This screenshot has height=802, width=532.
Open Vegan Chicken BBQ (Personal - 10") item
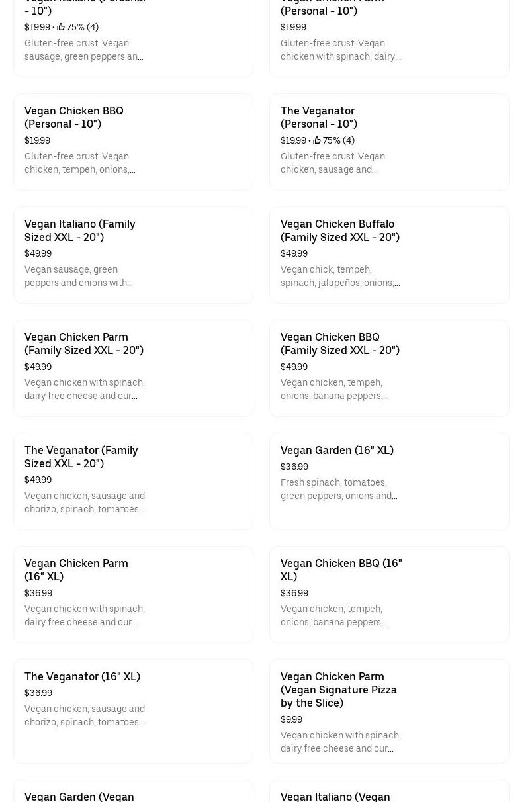coord(74,117)
